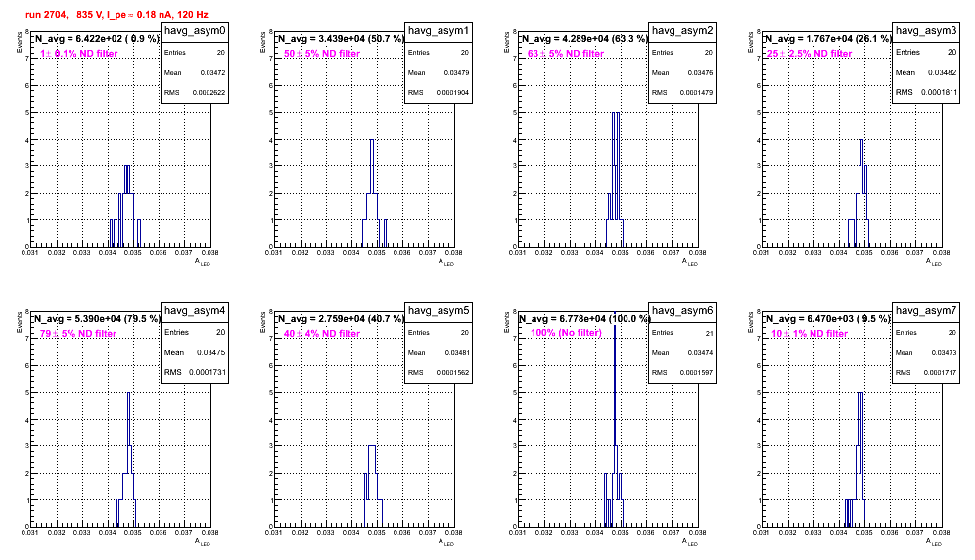Click the Events y-axis title of havg_asym1
Screen dimensions: 975x560
click(x=263, y=42)
